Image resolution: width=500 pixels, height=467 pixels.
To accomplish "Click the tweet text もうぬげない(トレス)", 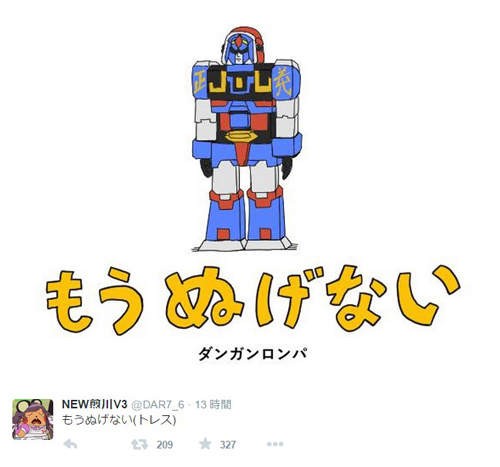I will 119,419.
